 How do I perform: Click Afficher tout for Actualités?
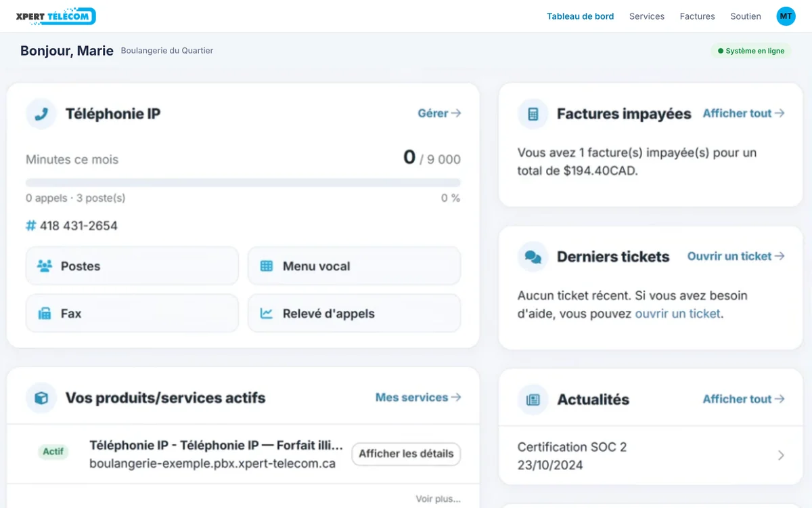[x=744, y=399]
